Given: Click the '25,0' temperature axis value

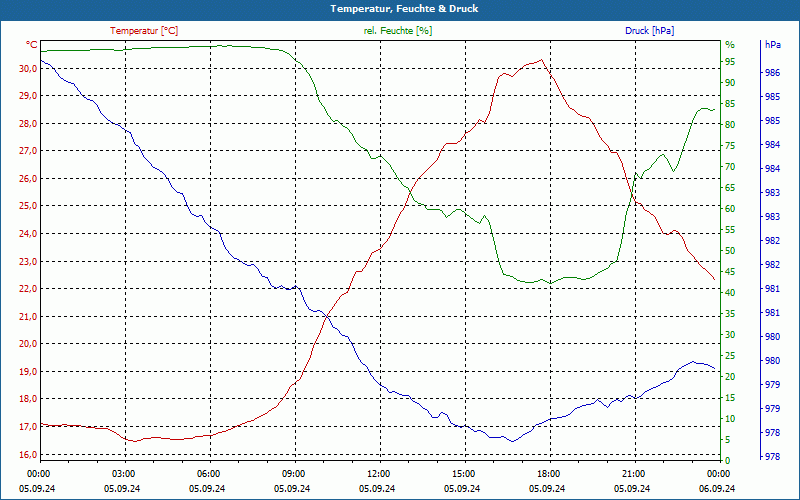Looking at the screenshot, I should pos(29,206).
